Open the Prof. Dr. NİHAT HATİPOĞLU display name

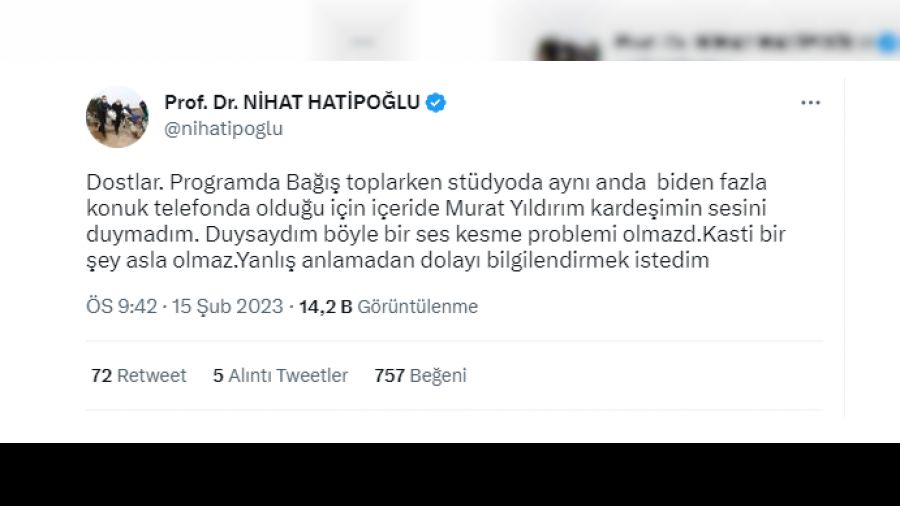tap(292, 102)
